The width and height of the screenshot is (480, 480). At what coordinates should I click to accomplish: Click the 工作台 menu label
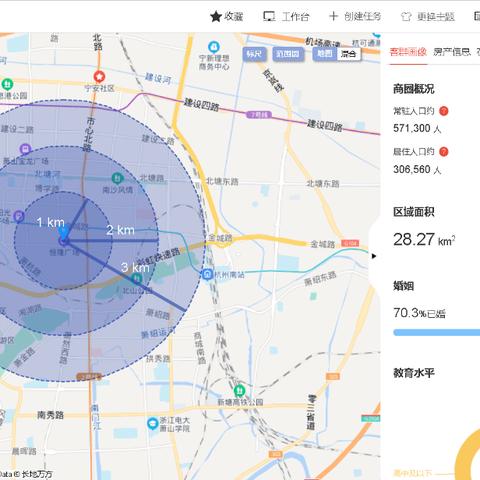tap(296, 17)
